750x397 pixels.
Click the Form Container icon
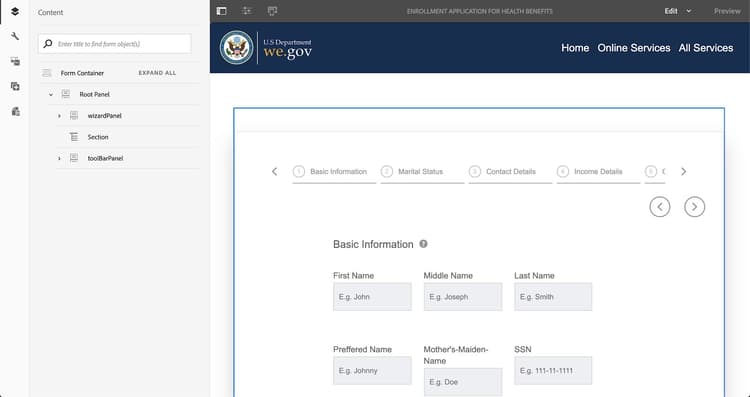[46, 73]
